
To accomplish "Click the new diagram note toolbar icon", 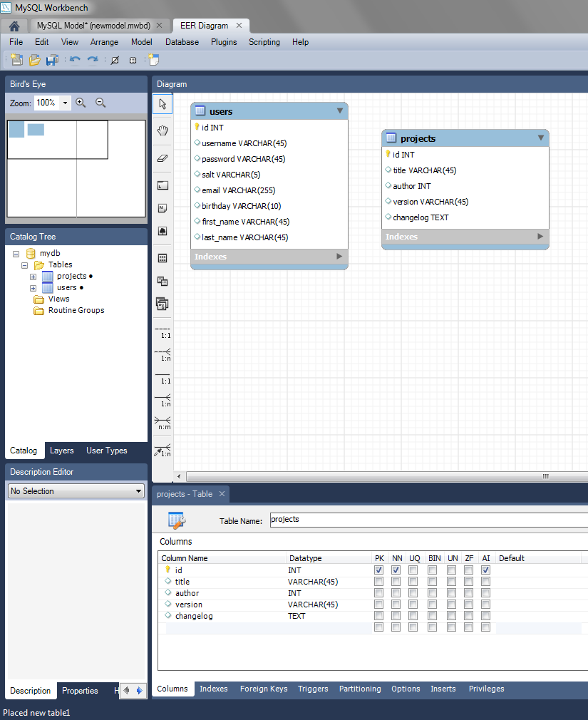I will tap(154, 60).
